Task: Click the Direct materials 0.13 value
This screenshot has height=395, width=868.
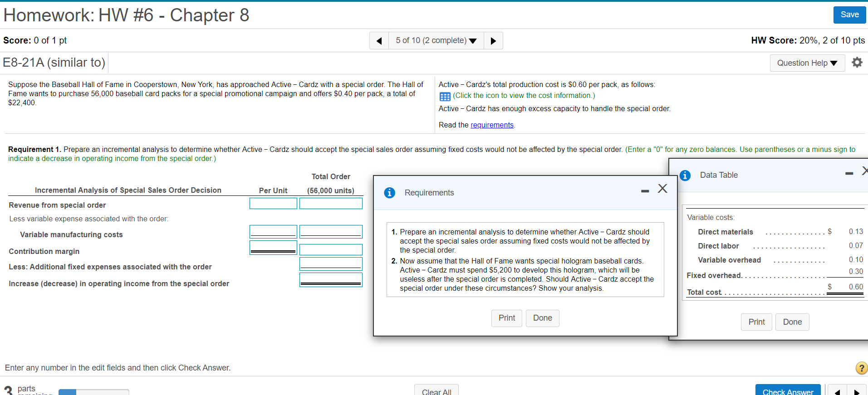Action: pos(856,232)
